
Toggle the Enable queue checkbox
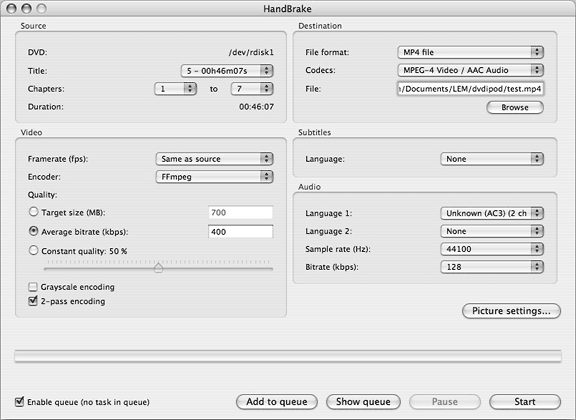pyautogui.click(x=19, y=402)
